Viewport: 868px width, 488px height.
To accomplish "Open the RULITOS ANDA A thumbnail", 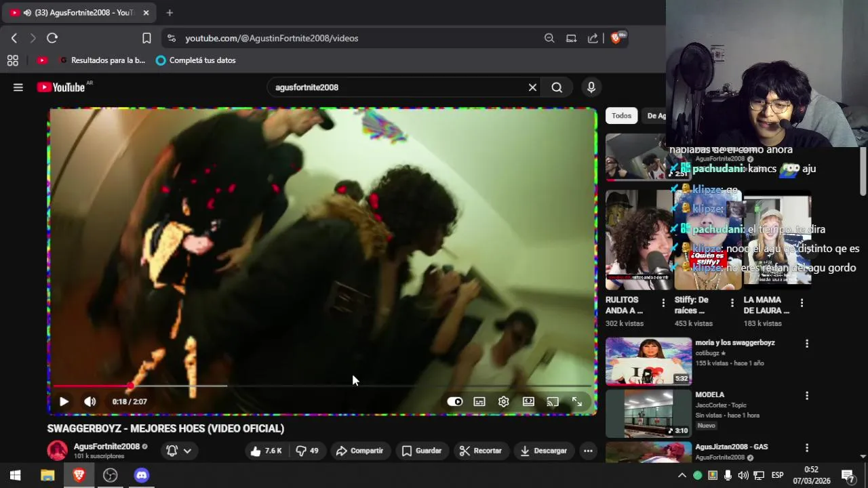I will tap(637, 240).
